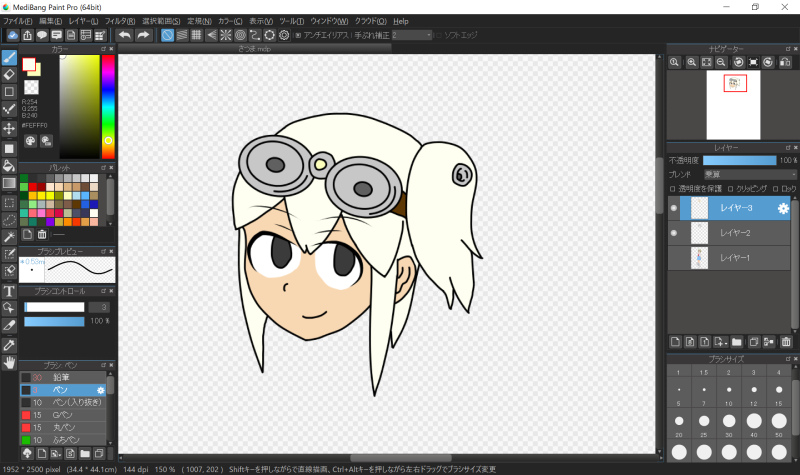Open the gear settings of レイヤー3

pos(783,208)
